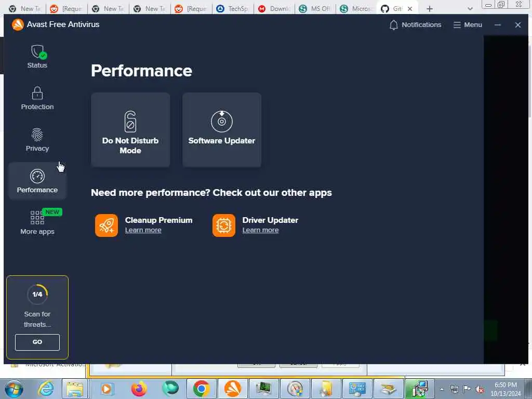Click the 1/4 scan progress ring
This screenshot has height=399, width=532.
37,294
